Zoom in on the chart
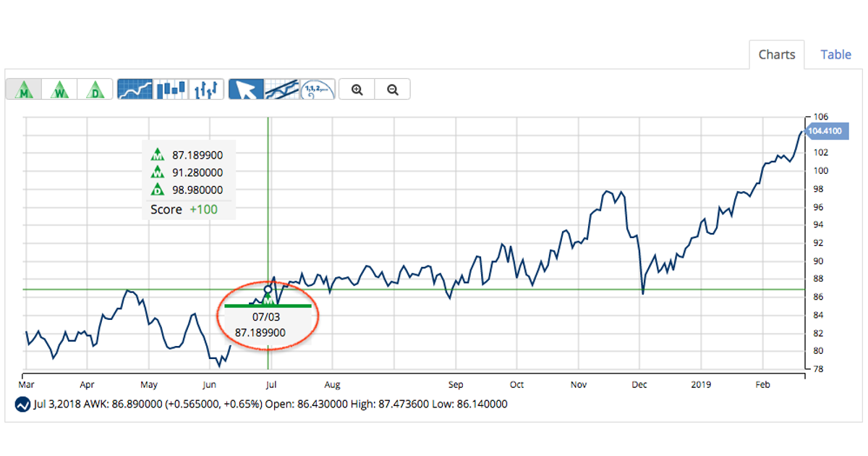The height and width of the screenshot is (456, 868). click(x=357, y=89)
